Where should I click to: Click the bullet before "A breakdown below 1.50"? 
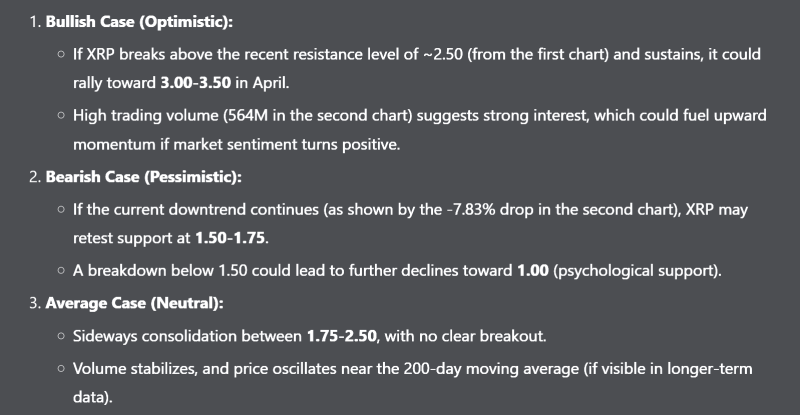(63, 270)
